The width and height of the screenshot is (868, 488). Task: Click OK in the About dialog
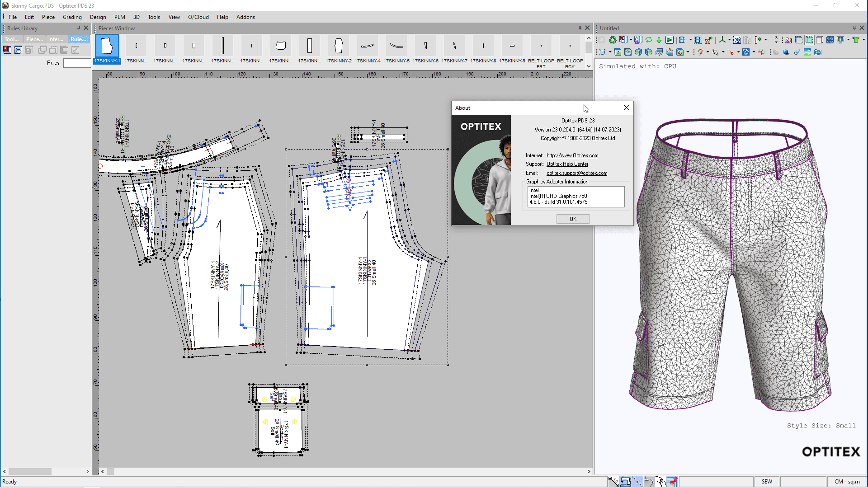(x=572, y=219)
